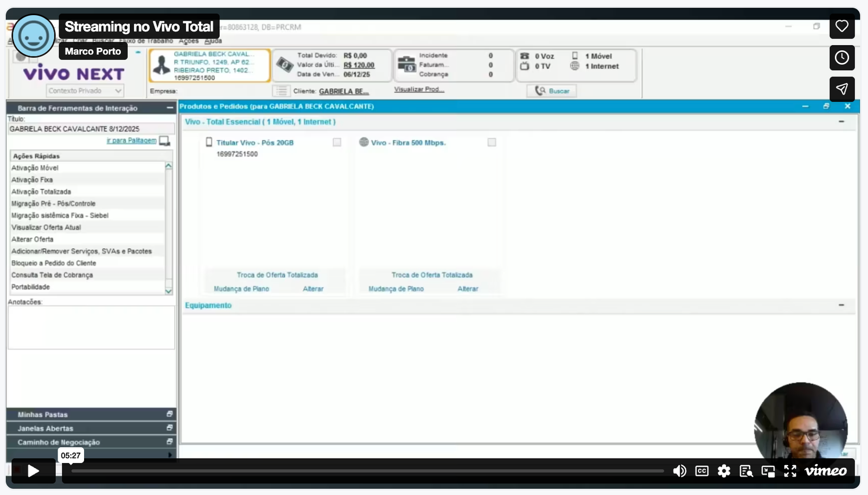The height and width of the screenshot is (495, 868).
Task: Check the Vivo Fibra 500 Mbps checkbox
Action: [492, 142]
